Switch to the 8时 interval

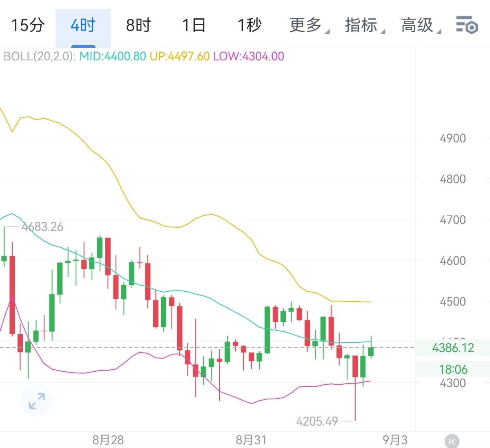pyautogui.click(x=138, y=25)
